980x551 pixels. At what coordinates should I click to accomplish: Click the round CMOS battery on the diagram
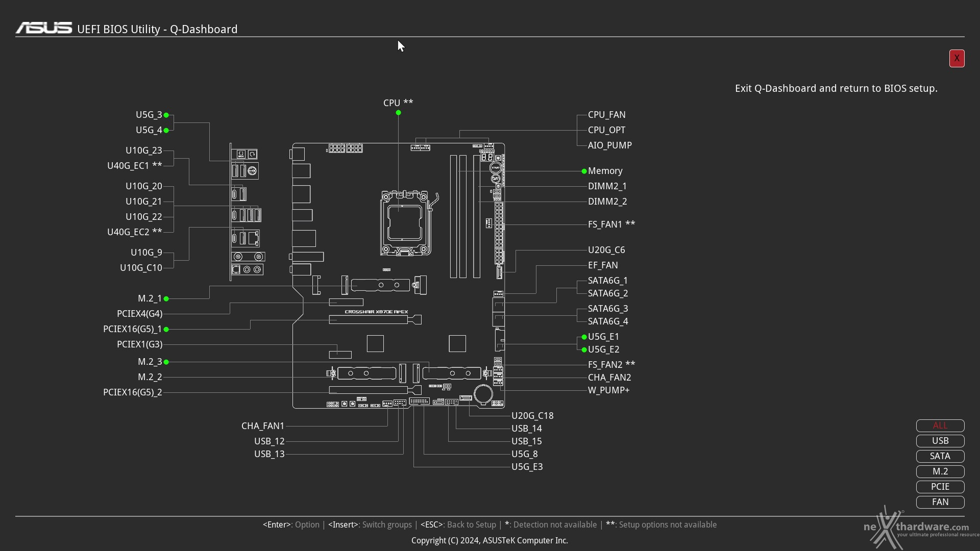click(x=483, y=393)
